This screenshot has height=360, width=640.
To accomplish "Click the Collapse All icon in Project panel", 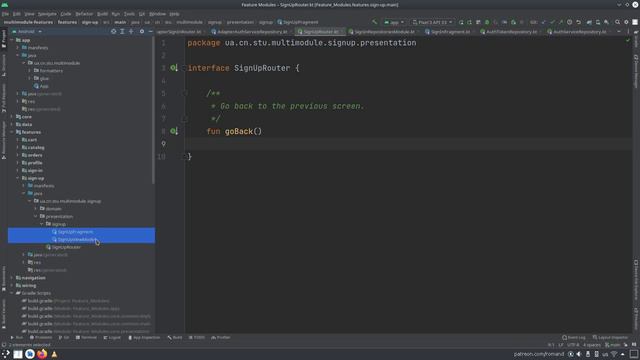I will pos(131,31).
